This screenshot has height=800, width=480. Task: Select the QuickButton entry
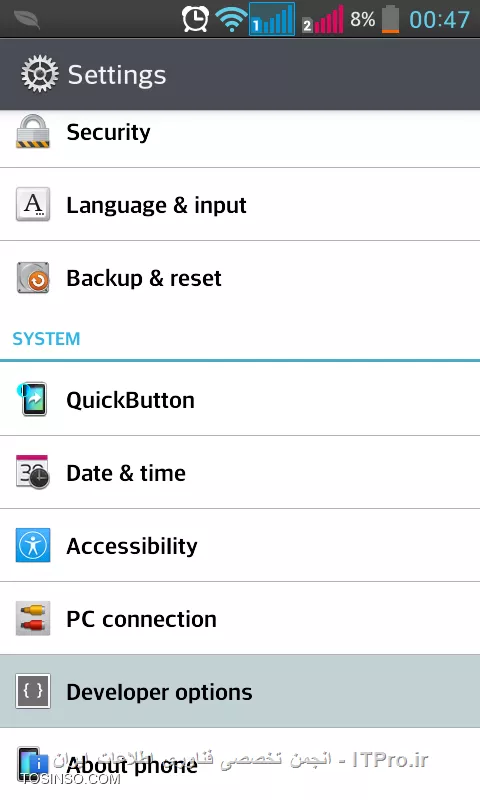(240, 399)
